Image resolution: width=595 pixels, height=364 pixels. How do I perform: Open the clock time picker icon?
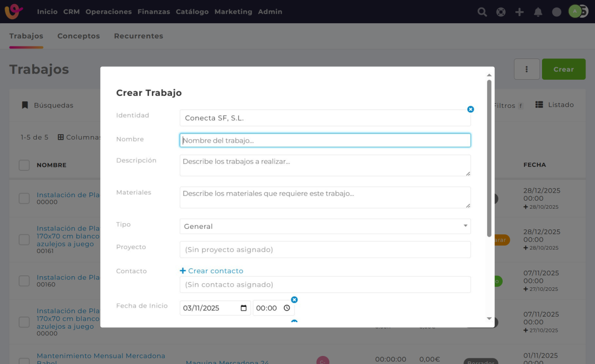tap(287, 308)
